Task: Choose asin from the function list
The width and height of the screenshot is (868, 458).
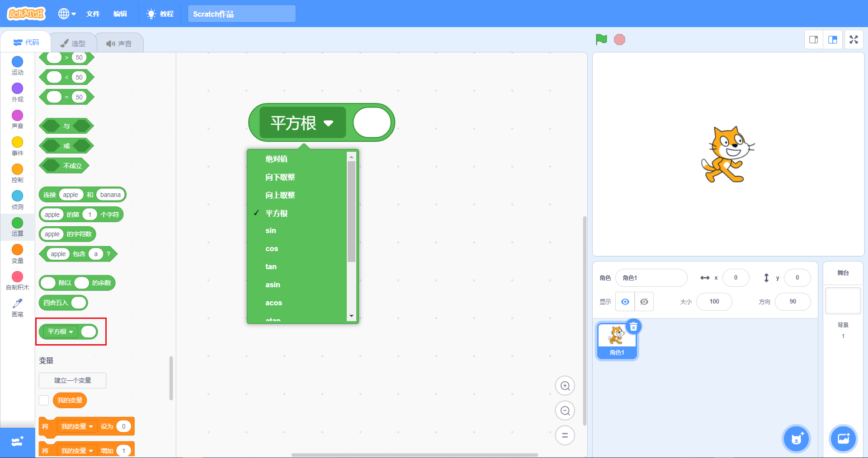Action: 273,285
